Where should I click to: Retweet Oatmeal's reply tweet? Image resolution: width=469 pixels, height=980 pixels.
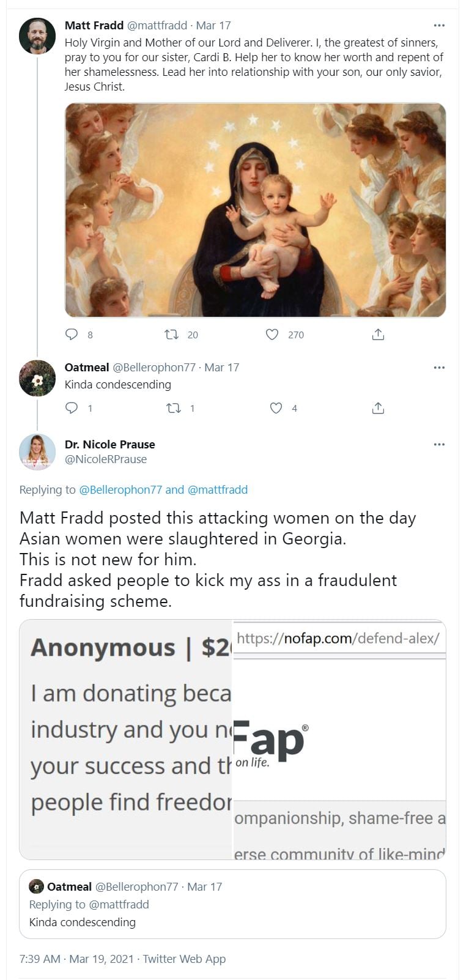tap(174, 408)
